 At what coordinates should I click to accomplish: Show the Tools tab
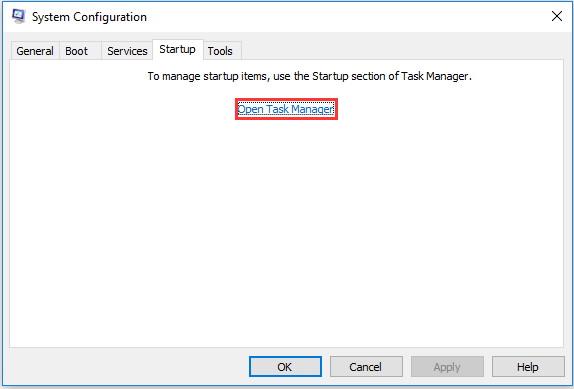tap(222, 51)
